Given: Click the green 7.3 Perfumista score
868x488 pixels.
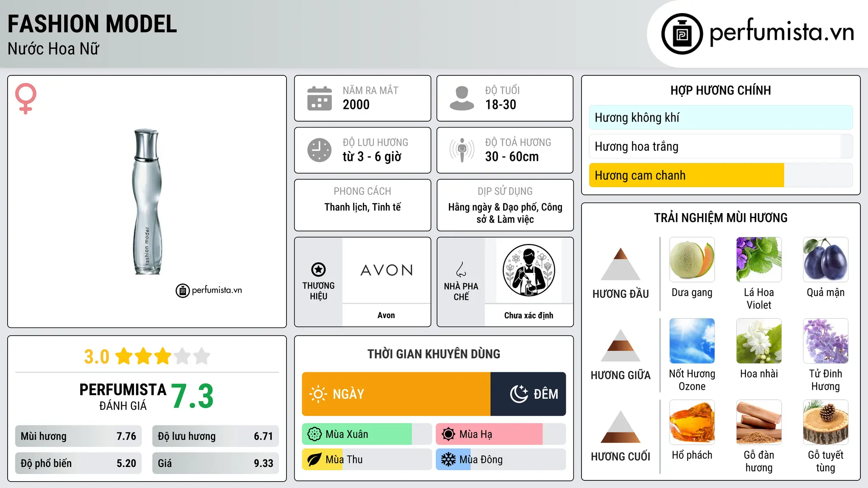Looking at the screenshot, I should (x=192, y=396).
